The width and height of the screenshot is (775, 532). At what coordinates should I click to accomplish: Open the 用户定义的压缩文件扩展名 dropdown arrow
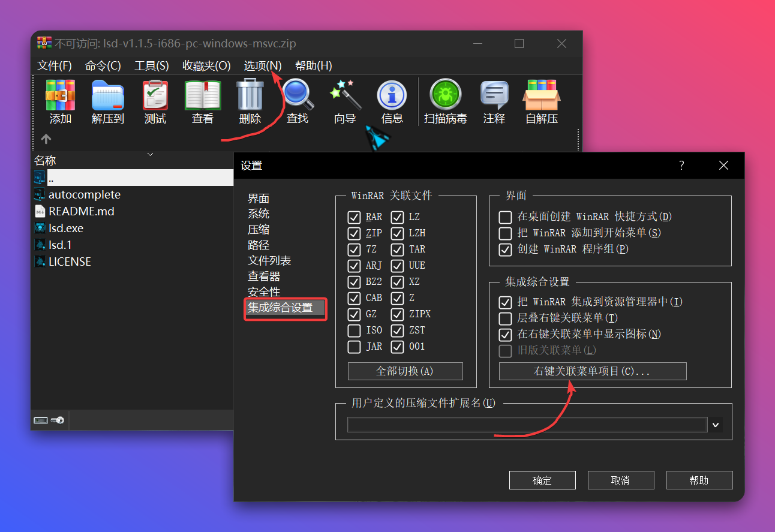point(716,425)
